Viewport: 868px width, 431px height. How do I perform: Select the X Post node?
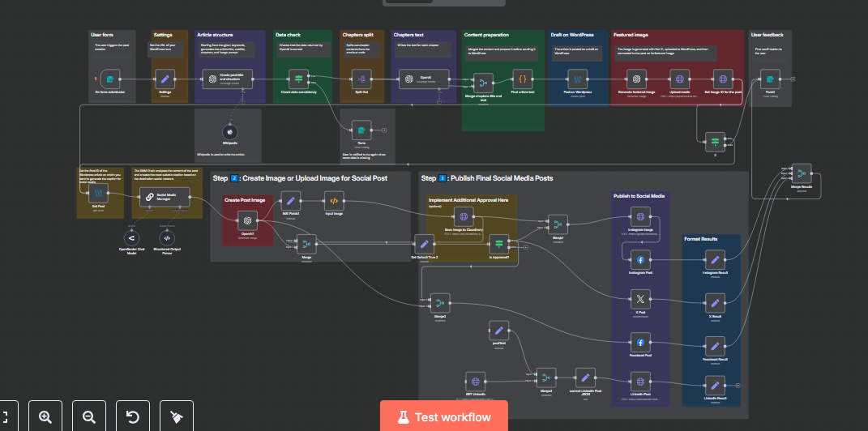pyautogui.click(x=640, y=301)
